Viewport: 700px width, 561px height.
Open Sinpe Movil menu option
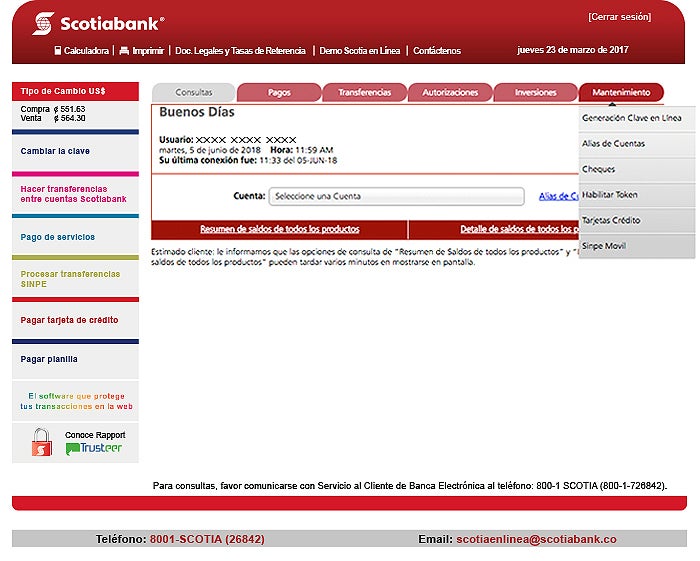603,246
